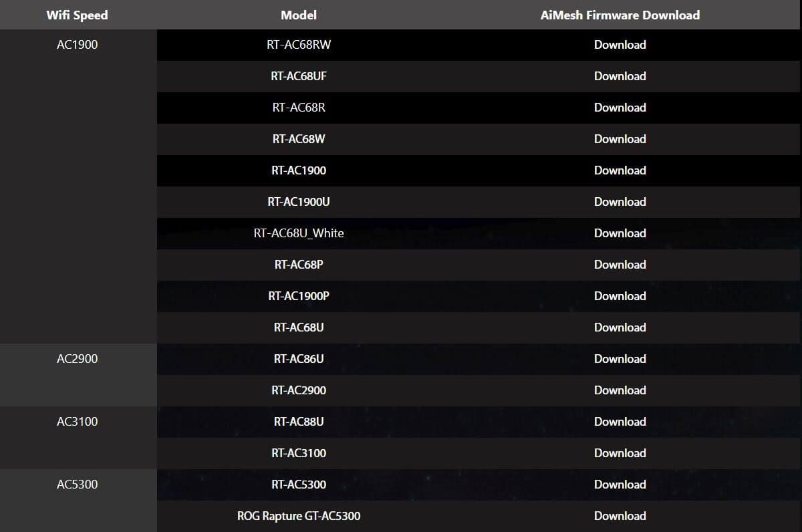Click the Wifi Speed column header
This screenshot has width=802, height=532.
(77, 15)
